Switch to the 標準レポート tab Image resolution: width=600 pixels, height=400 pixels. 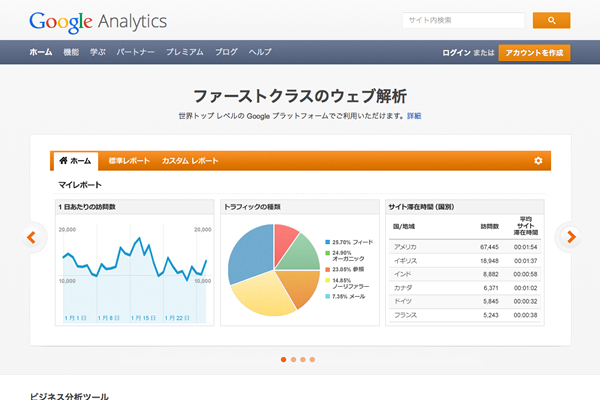[129, 161]
